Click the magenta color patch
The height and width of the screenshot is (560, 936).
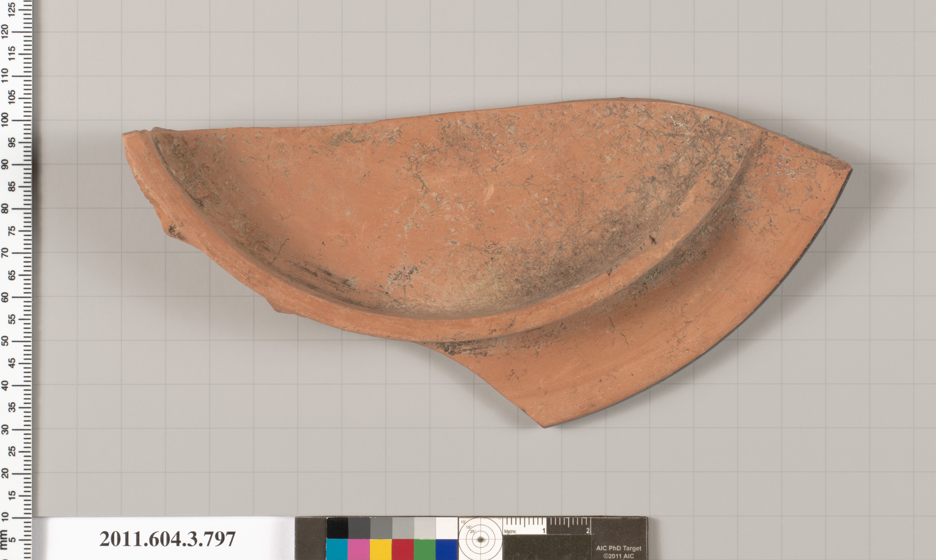[359, 549]
